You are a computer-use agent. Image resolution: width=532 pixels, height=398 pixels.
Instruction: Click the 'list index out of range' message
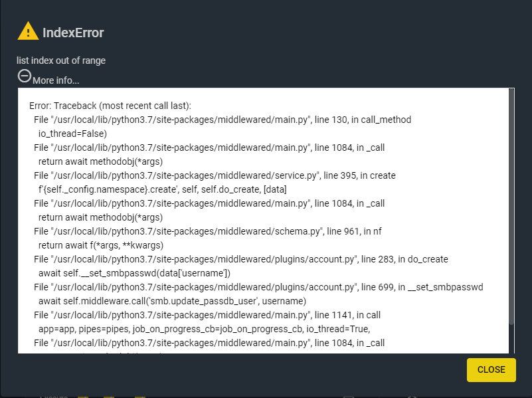click(61, 60)
